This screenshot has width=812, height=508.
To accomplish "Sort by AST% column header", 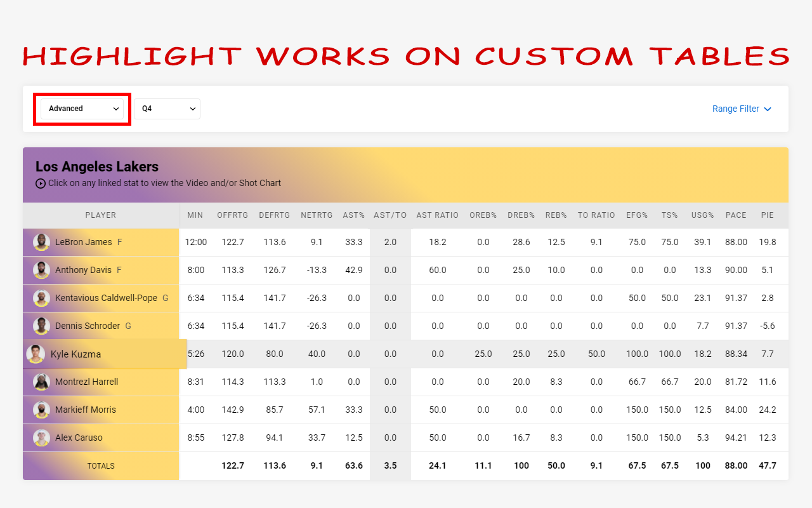I will [x=354, y=215].
